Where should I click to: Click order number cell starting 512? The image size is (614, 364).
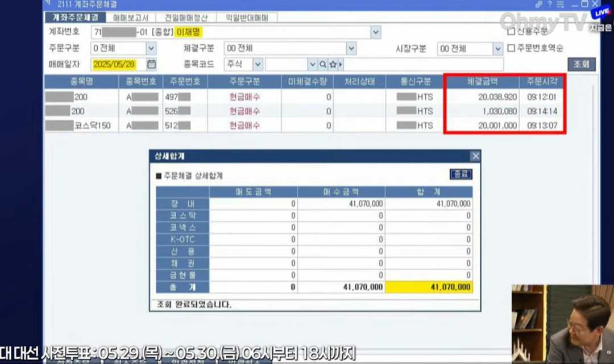[185, 126]
